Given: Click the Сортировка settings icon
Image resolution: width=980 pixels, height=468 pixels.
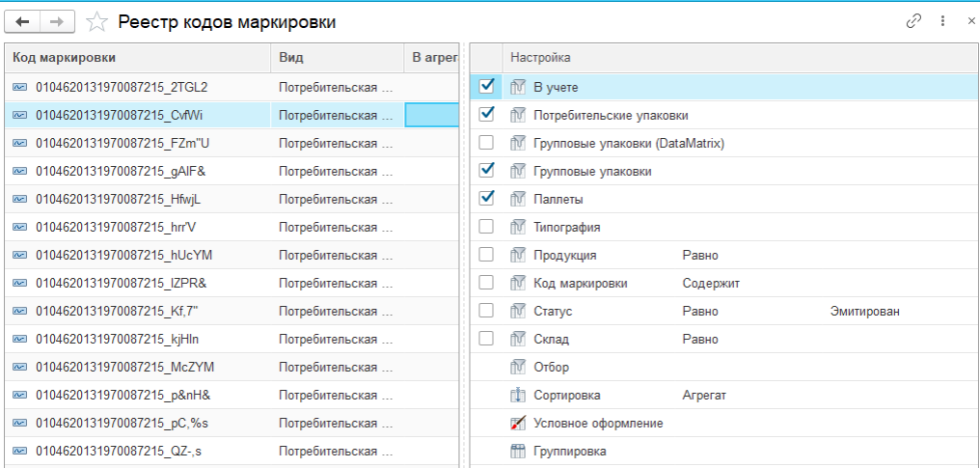Looking at the screenshot, I should (517, 396).
